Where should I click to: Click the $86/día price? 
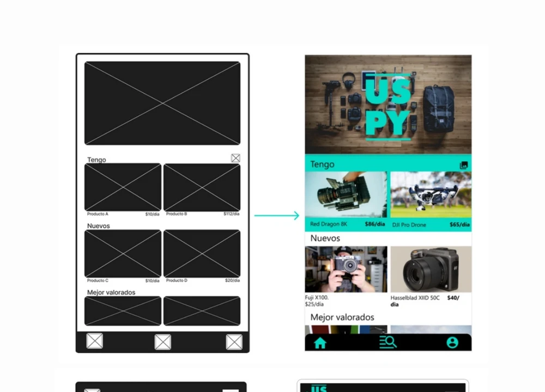375,224
